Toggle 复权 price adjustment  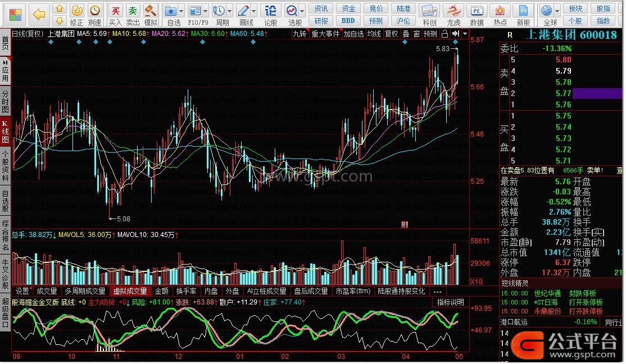coord(391,34)
